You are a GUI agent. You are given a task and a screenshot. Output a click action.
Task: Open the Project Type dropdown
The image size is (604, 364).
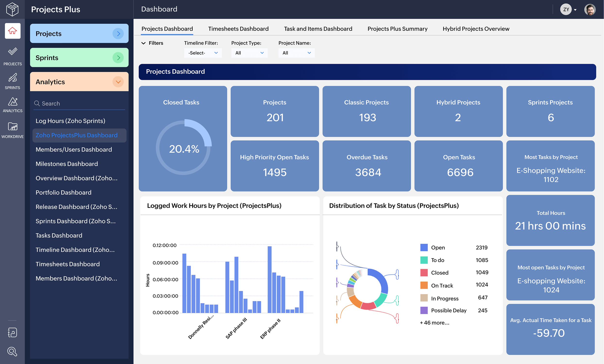pos(249,53)
